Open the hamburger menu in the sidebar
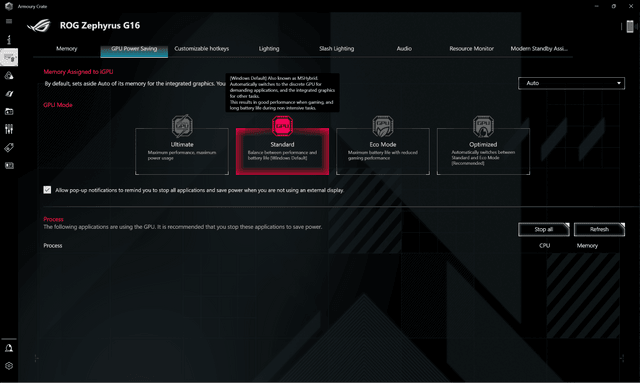The image size is (640, 383). pyautogui.click(x=9, y=21)
